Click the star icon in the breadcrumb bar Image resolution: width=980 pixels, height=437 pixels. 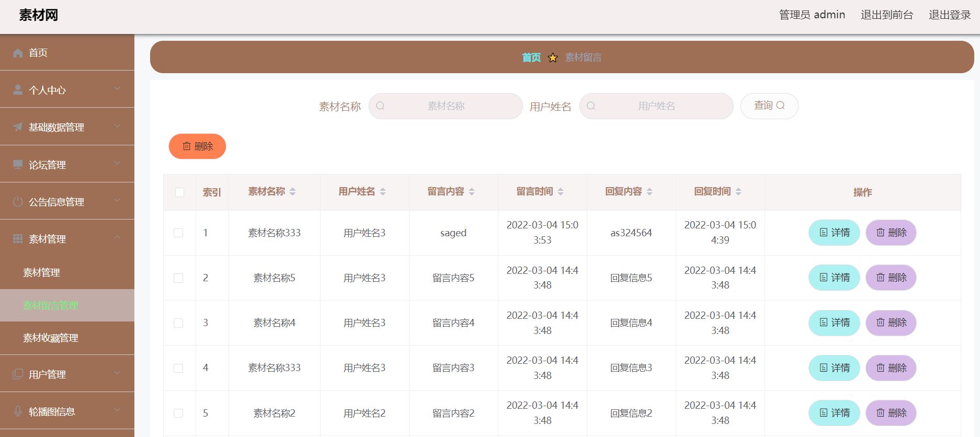pyautogui.click(x=553, y=57)
